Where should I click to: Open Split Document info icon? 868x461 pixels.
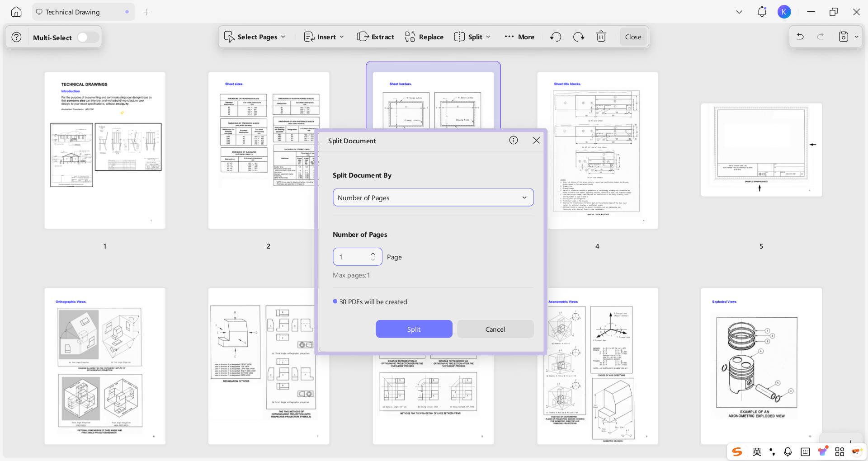coord(514,140)
